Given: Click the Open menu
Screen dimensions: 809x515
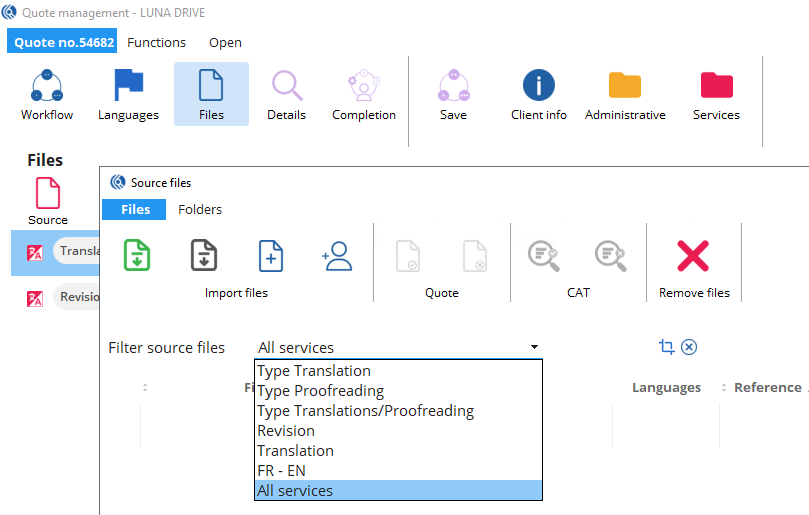Looking at the screenshot, I should pyautogui.click(x=225, y=42).
